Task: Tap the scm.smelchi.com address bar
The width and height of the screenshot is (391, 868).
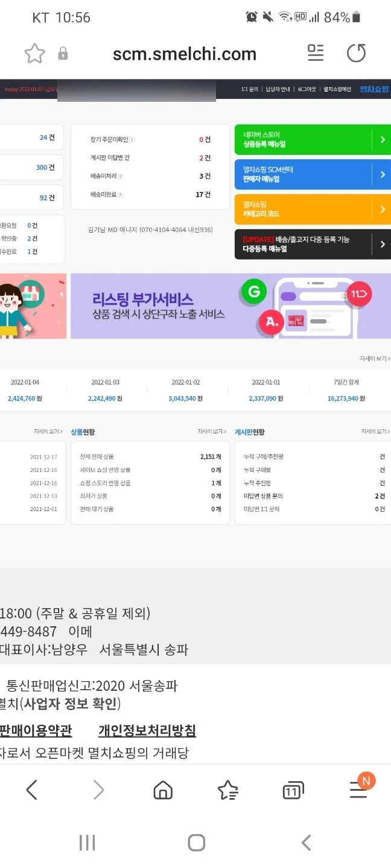Action: click(185, 54)
